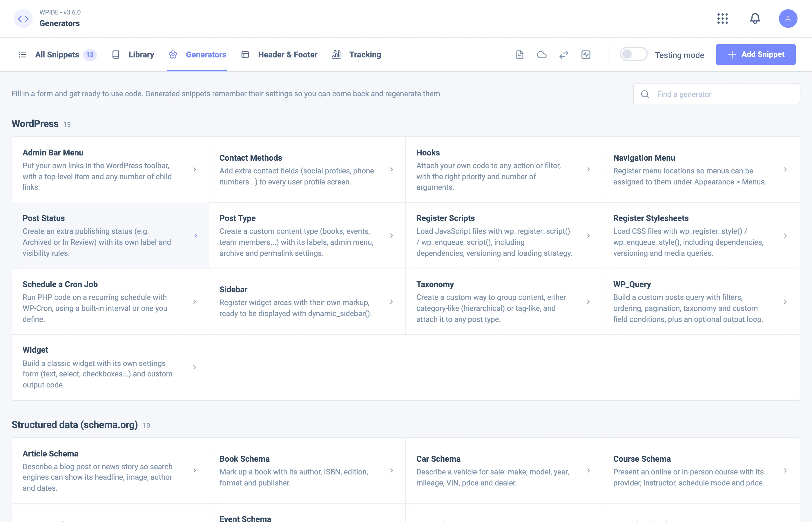Switch to Header & Footer tab

[279, 55]
